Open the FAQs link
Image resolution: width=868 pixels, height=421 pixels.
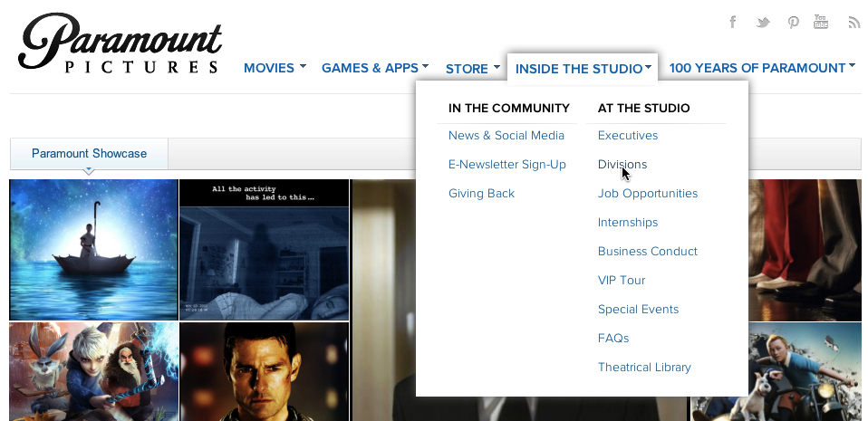[612, 338]
